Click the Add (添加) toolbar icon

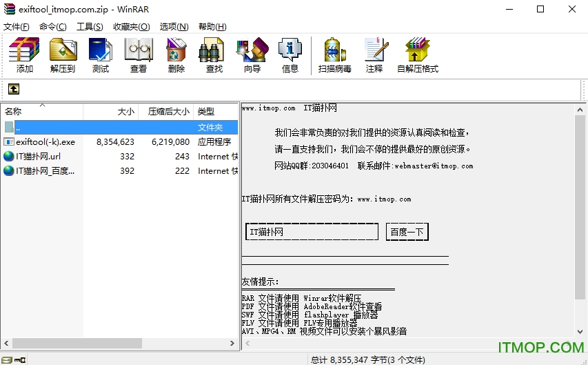coord(24,55)
